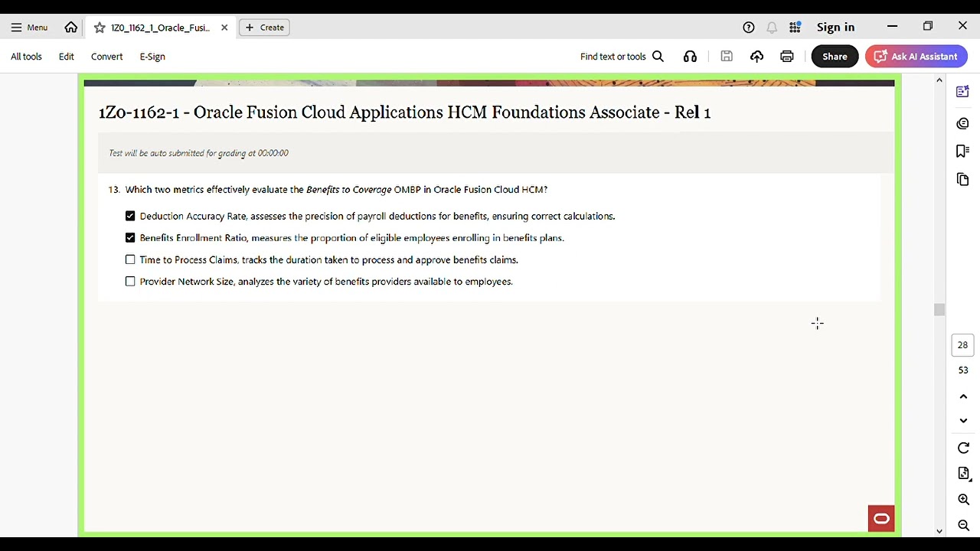Screen dimensions: 980x551
Task: Click the current page number 28 box
Action: point(963,345)
